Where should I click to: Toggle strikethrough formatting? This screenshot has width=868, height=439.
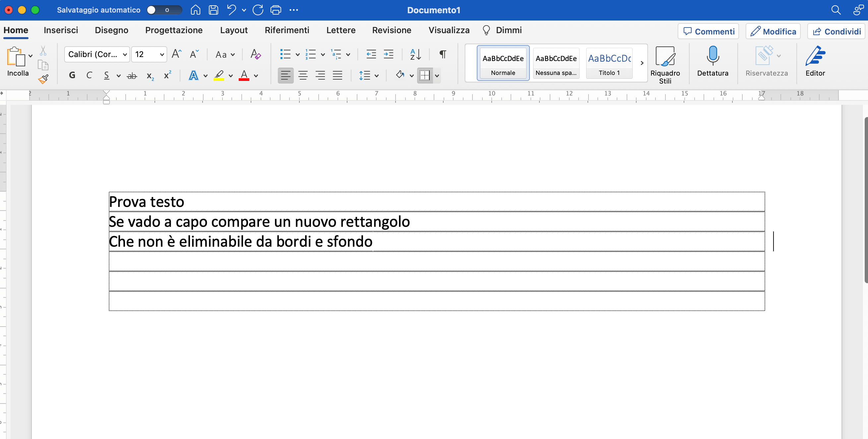point(132,76)
